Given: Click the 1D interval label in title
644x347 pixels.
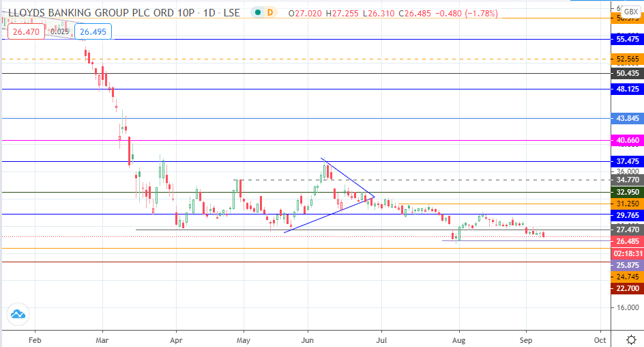Looking at the screenshot, I should [x=209, y=13].
